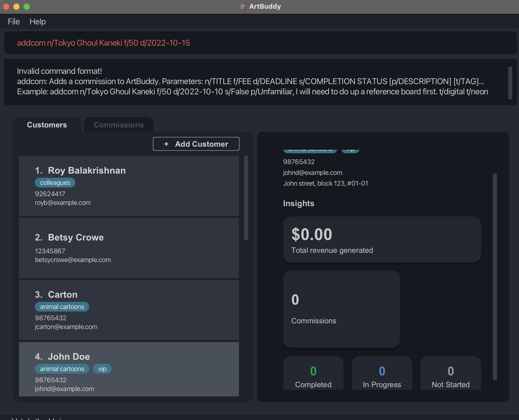Click the email royb@example.com

[63, 203]
